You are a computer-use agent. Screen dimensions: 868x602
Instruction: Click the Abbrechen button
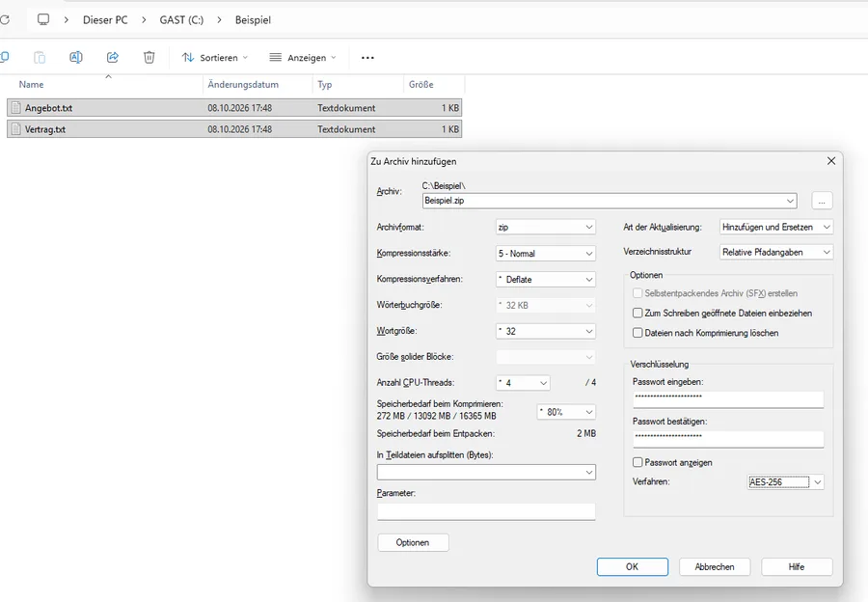click(715, 566)
